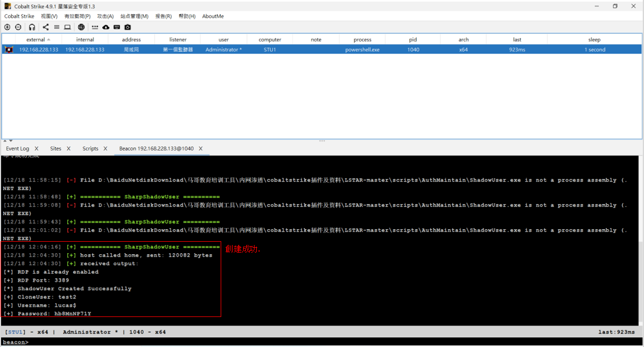This screenshot has width=644, height=347.
Task: Switch to pivot graph view icon
Action: [45, 27]
